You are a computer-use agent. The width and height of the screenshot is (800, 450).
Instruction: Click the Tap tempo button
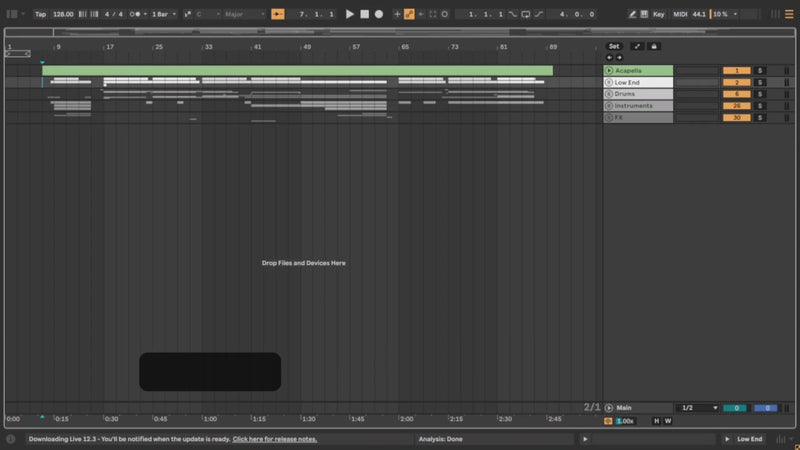point(40,14)
